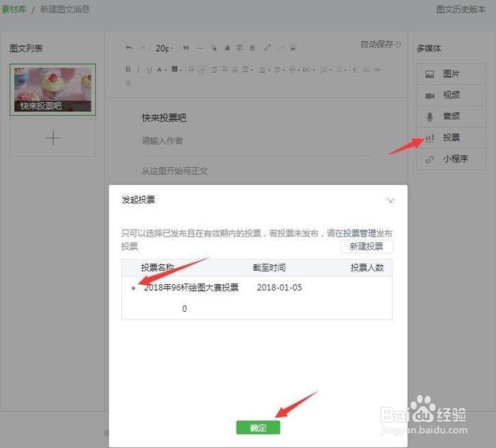Click the bar-chart vote icon
Viewport: 496px width, 448px height.
click(x=429, y=138)
